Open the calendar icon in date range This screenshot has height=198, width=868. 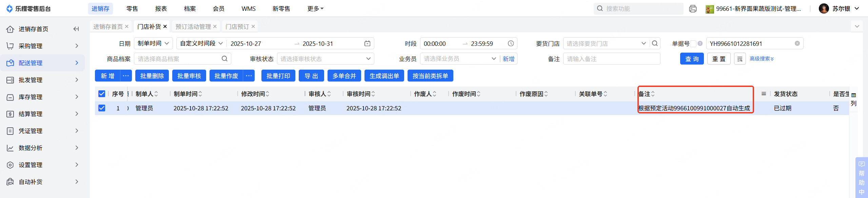[x=367, y=43]
